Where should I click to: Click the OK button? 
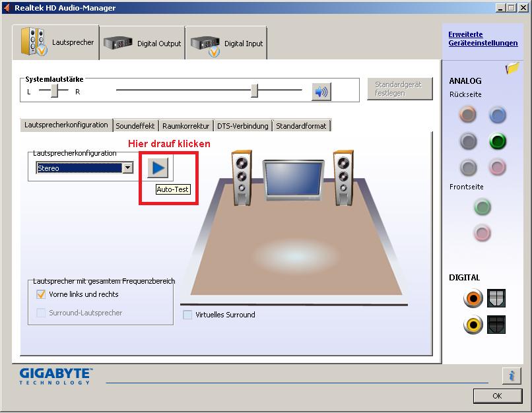point(498,396)
